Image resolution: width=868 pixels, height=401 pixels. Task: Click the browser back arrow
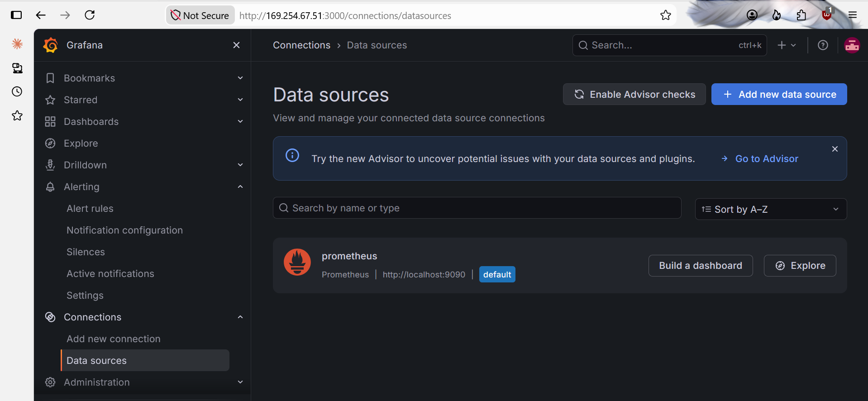[41, 15]
